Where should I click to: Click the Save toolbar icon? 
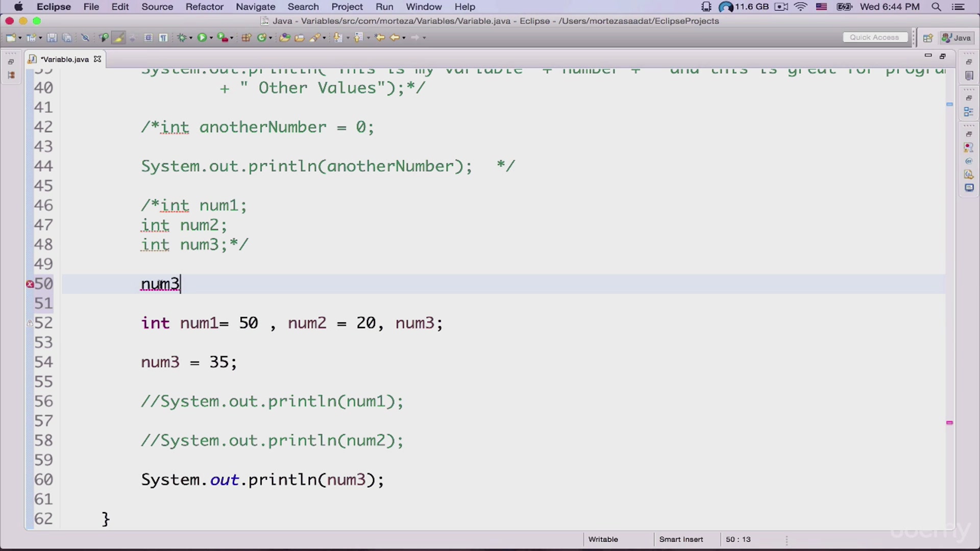(52, 38)
